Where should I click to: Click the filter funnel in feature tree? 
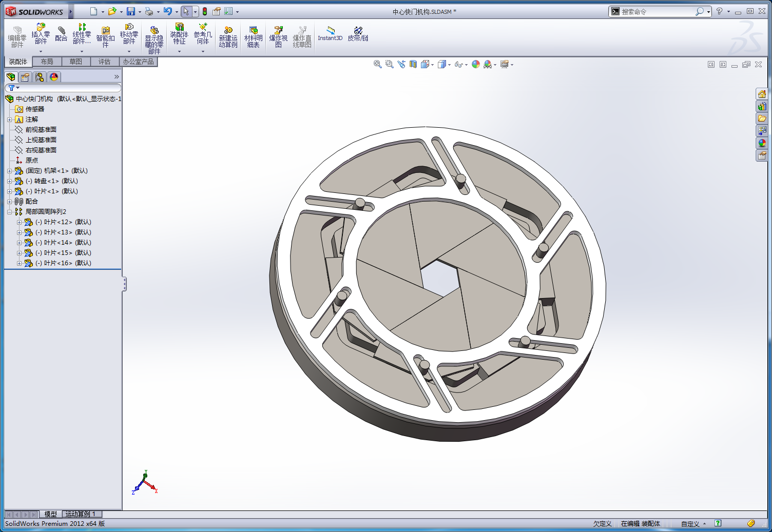(11, 88)
